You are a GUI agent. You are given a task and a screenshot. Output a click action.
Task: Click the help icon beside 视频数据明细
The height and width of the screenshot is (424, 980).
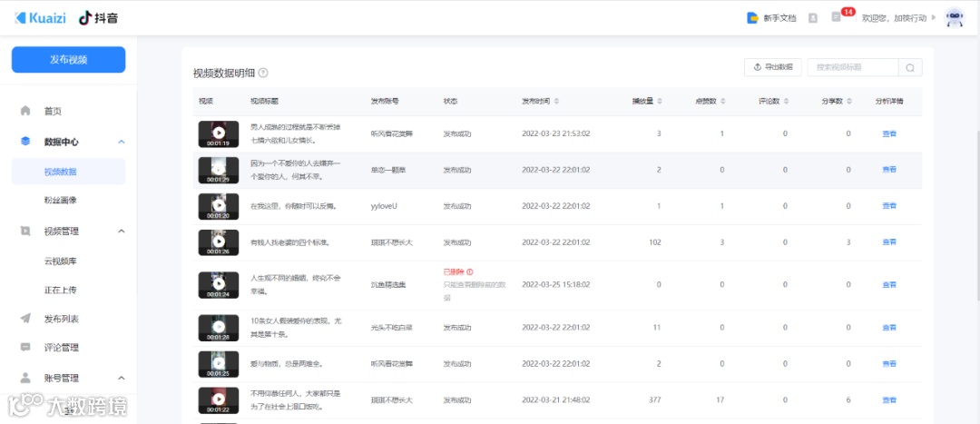263,73
